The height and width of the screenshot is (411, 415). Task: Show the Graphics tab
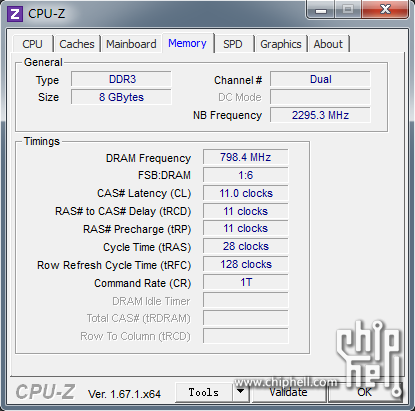click(x=281, y=44)
